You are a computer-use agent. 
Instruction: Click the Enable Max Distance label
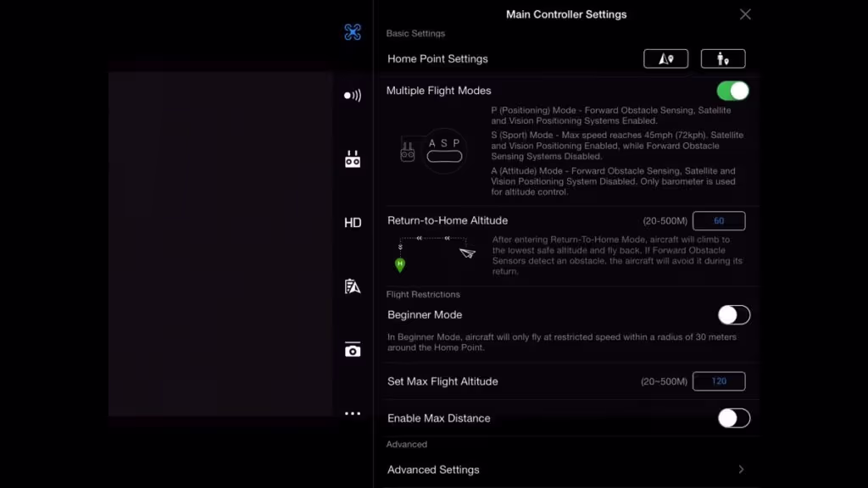438,419
